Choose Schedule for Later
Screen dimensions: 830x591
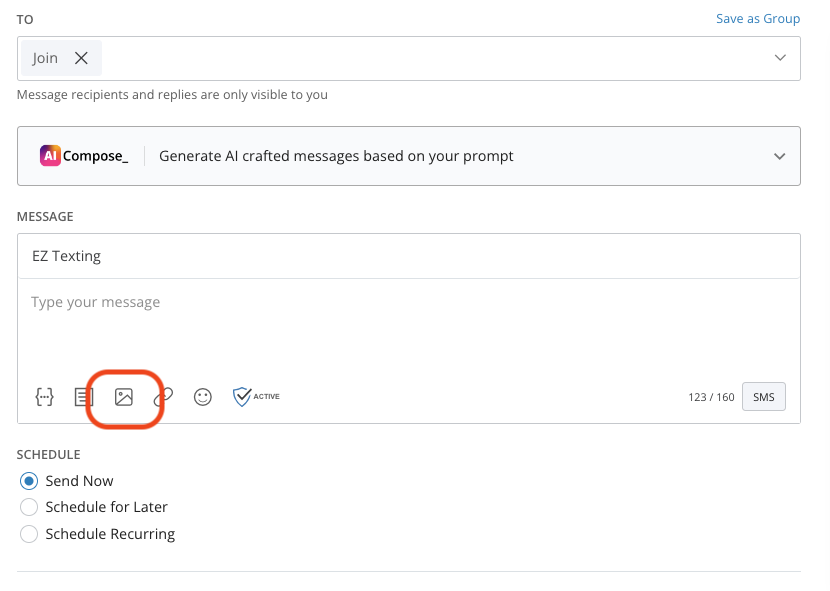click(29, 507)
